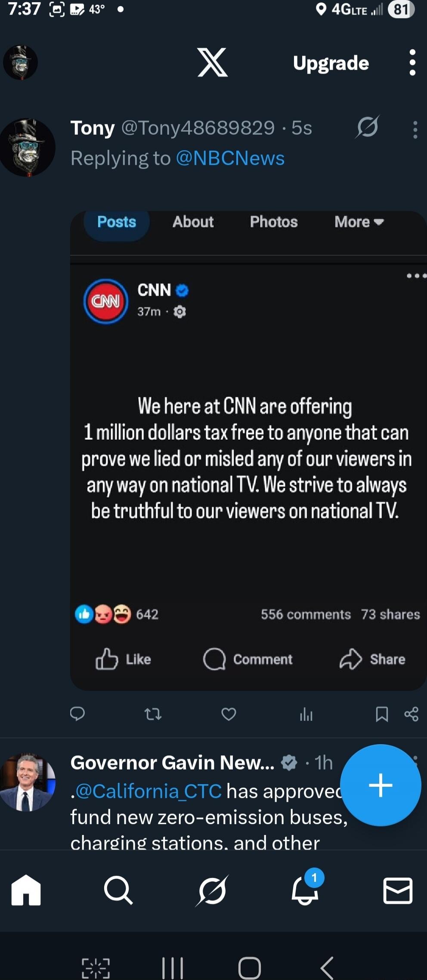Click the Grok icon beside Tony's tweet
This screenshot has height=980, width=427.
(x=368, y=128)
